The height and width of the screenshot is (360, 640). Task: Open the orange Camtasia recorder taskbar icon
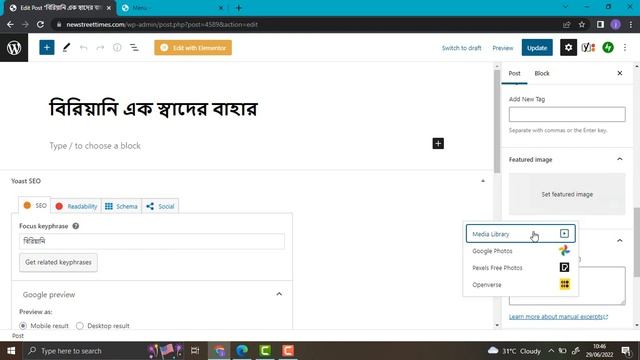[x=288, y=351]
